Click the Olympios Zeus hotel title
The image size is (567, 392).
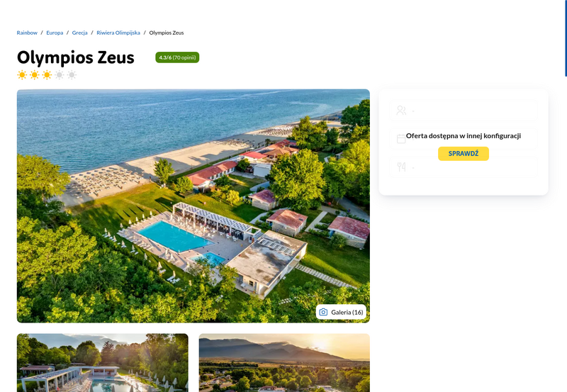click(76, 57)
